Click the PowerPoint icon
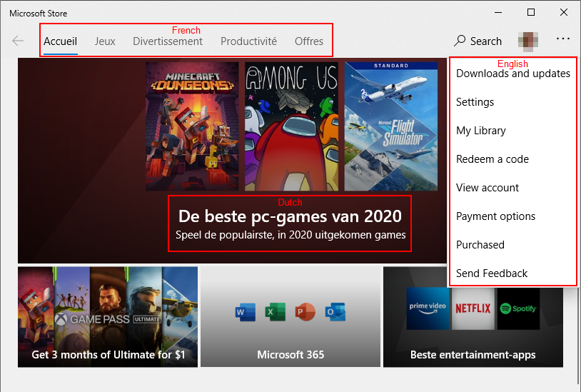This screenshot has width=581, height=392. pos(305,312)
